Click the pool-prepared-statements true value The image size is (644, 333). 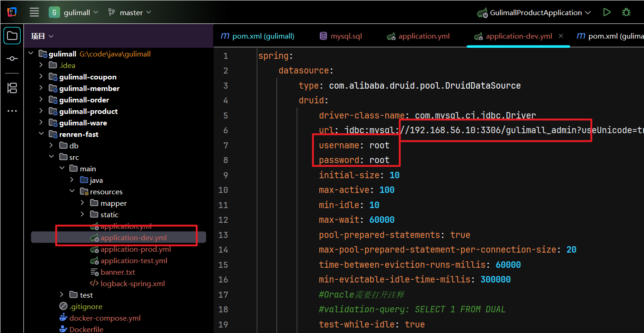460,235
